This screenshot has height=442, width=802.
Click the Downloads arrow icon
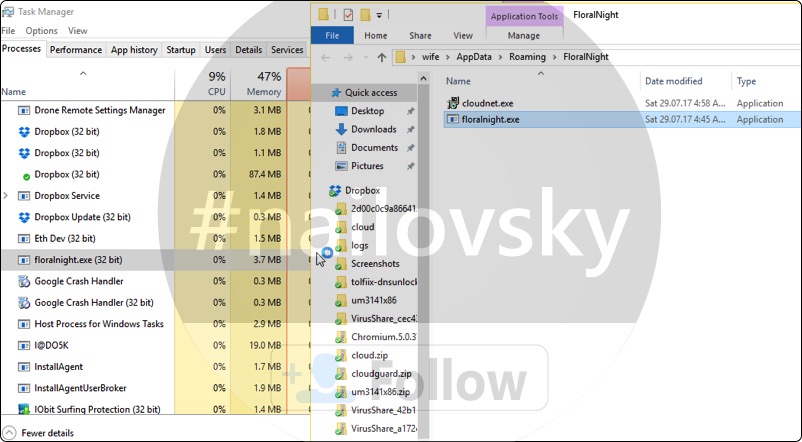[x=341, y=129]
